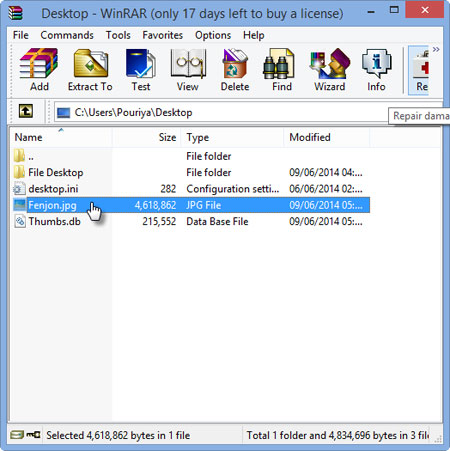450x451 pixels.
Task: Open the Tools menu
Action: (118, 35)
